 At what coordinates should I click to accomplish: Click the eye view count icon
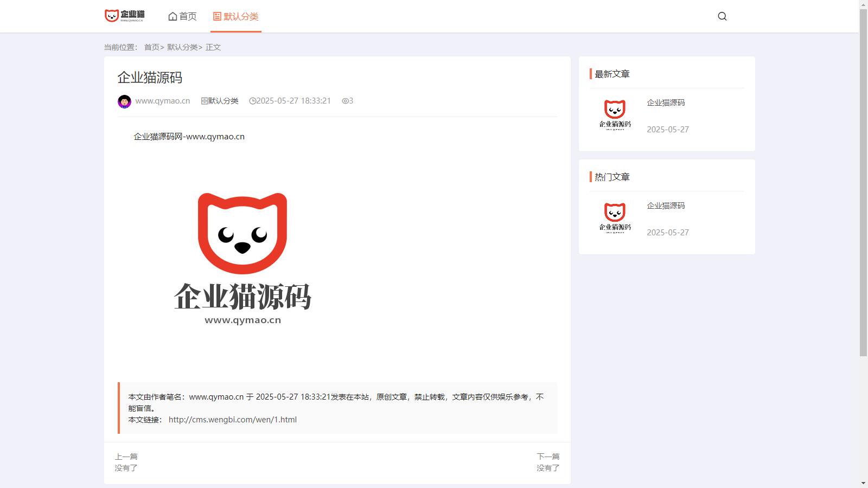(345, 101)
